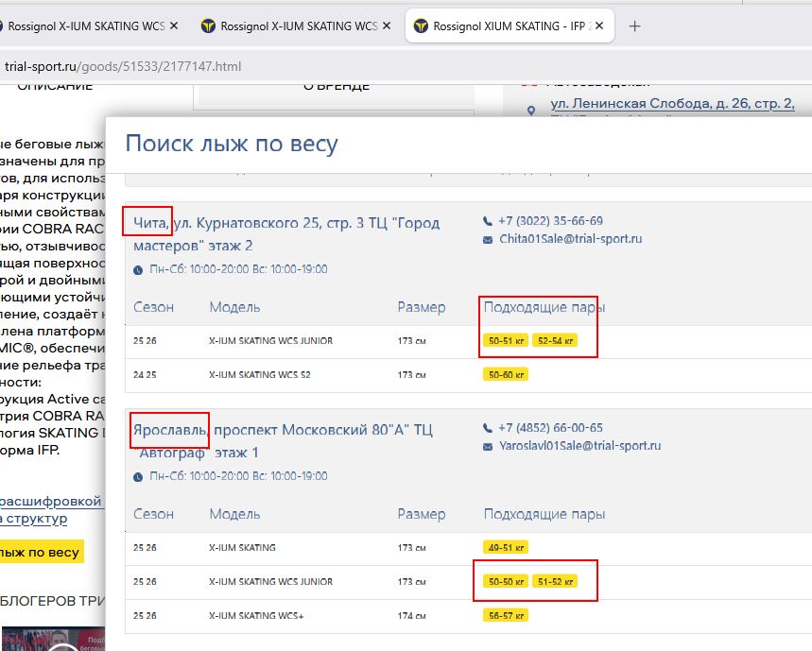
Task: Click the Размер column header in Yaroslavl table
Action: point(422,514)
